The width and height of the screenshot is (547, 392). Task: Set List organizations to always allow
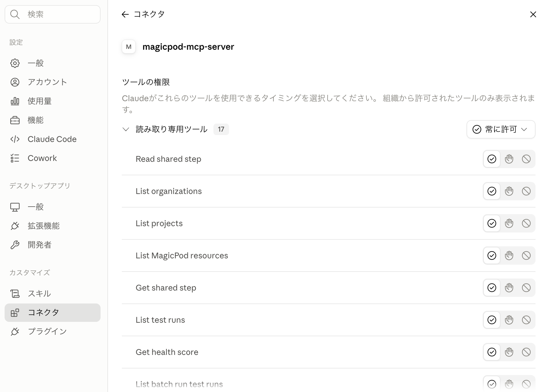(492, 191)
